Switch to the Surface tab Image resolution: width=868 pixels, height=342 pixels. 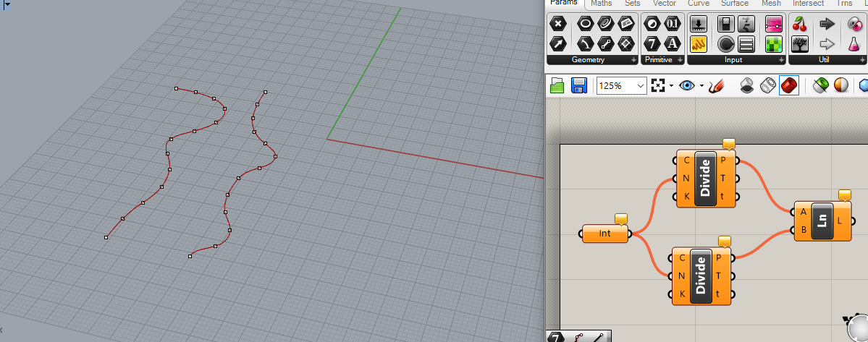click(735, 4)
